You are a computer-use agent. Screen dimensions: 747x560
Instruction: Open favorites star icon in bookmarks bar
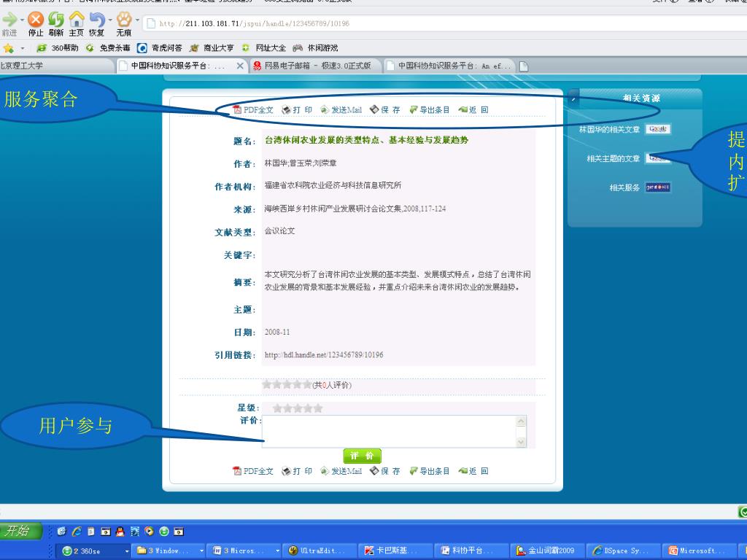point(8,48)
